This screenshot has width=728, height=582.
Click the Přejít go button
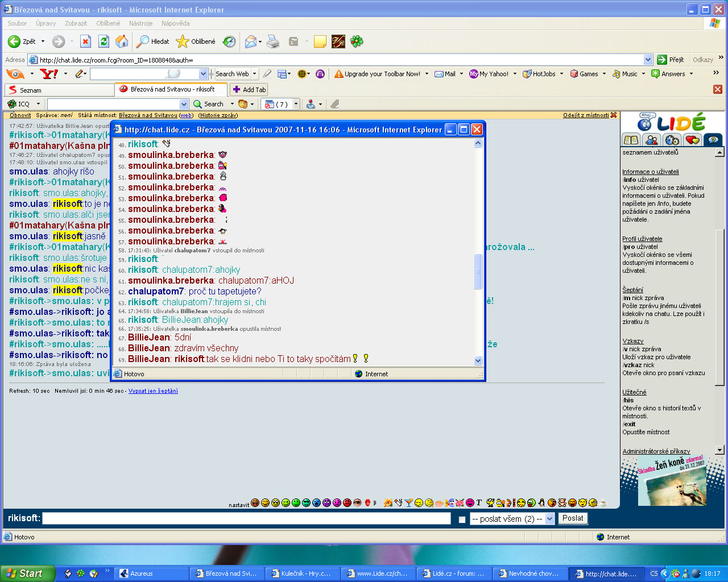click(671, 60)
